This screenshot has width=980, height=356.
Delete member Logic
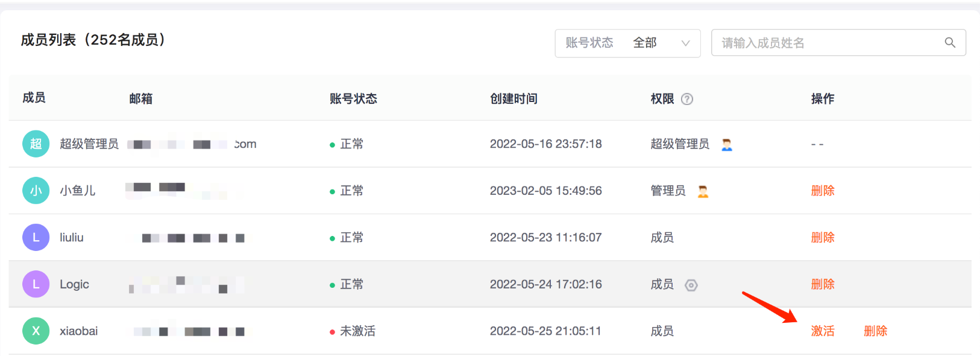coord(823,284)
